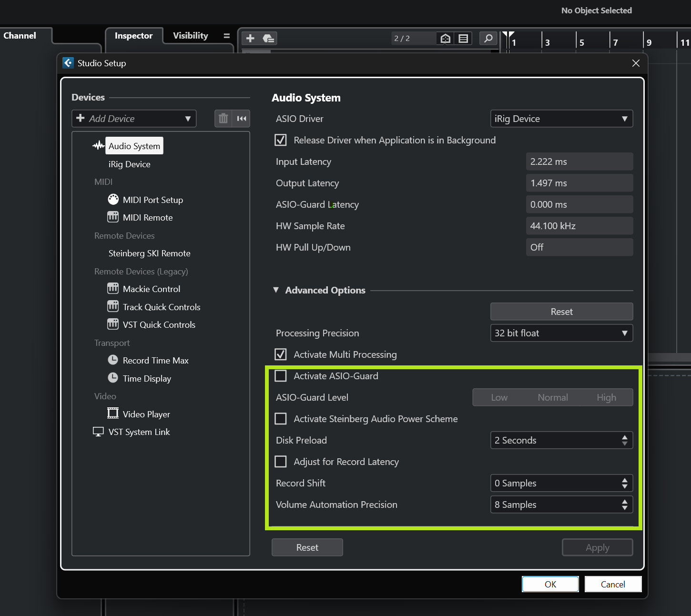This screenshot has width=691, height=616.
Task: Enable Steinberg Audio Power Scheme checkbox
Action: (x=281, y=419)
